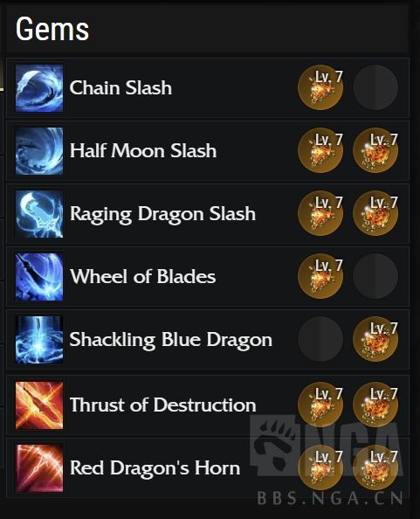420x519 pixels.
Task: Click the Wheel of Blades skill icon
Action: (39, 277)
